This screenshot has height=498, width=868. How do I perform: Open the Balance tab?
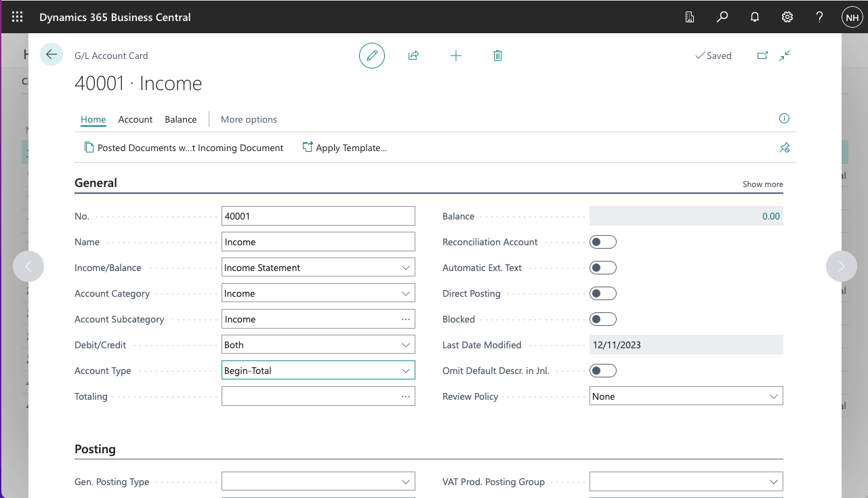click(x=181, y=119)
